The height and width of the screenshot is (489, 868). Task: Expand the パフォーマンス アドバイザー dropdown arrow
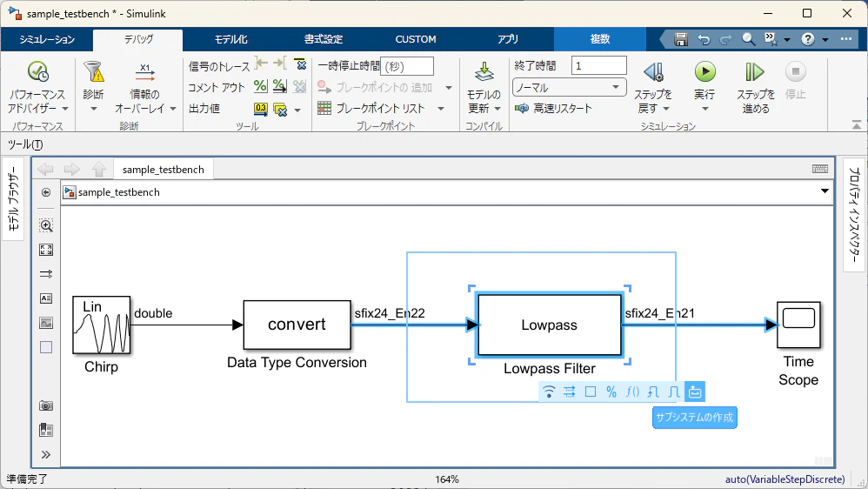(x=64, y=109)
